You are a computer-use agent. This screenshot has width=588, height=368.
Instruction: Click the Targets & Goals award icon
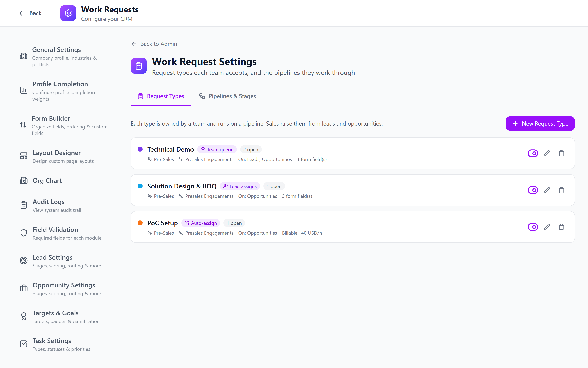[23, 316]
